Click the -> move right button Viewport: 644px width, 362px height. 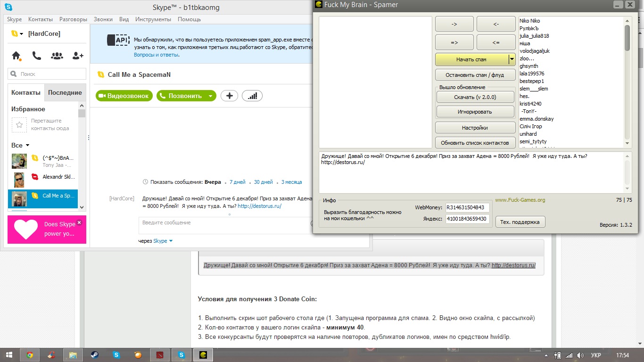[x=454, y=24]
